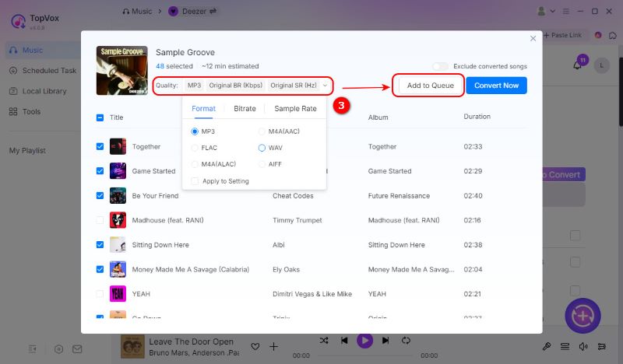This screenshot has height=364, width=623.
Task: Click the YEAH song thumbnail
Action: click(x=118, y=294)
